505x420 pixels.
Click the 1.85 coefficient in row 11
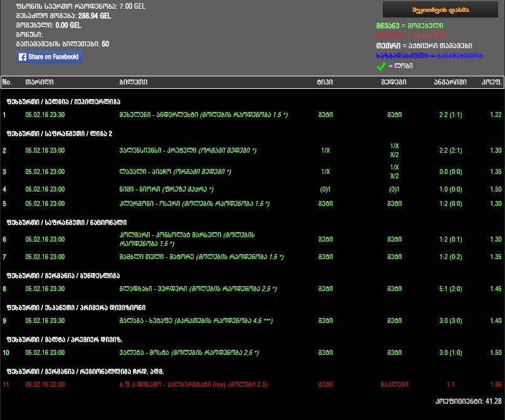pos(496,384)
